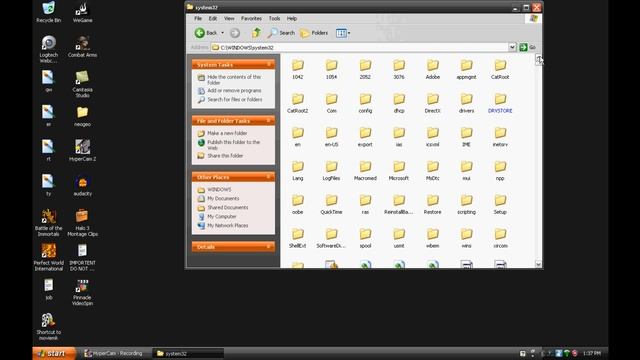Select the spool folder
The image size is (640, 360).
[365, 239]
